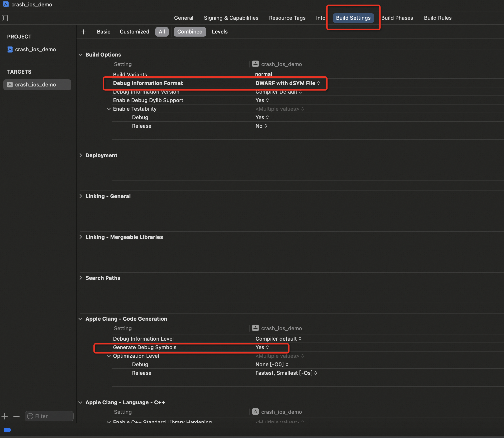Open the Build Rules tab

click(437, 18)
